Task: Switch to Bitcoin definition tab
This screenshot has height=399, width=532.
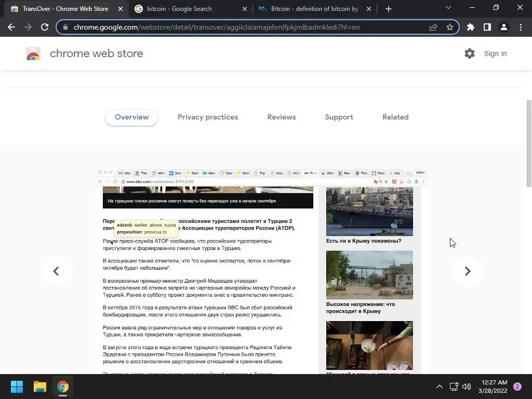Action: coord(314,9)
